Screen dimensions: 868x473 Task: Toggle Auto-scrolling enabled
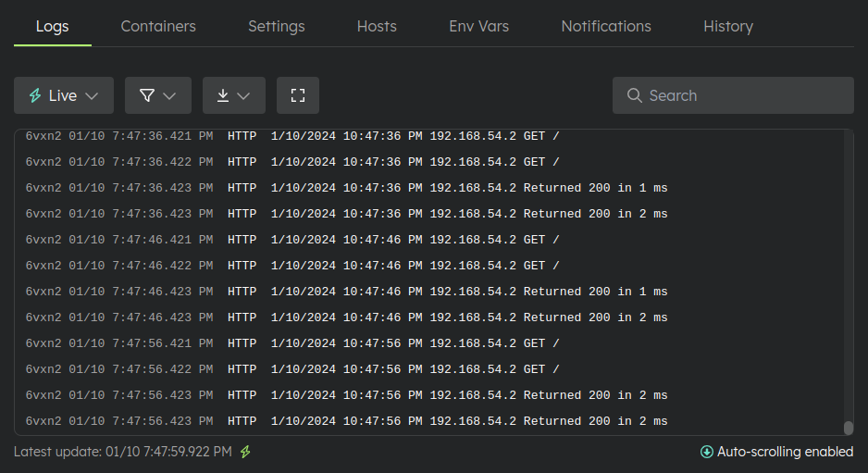785,452
